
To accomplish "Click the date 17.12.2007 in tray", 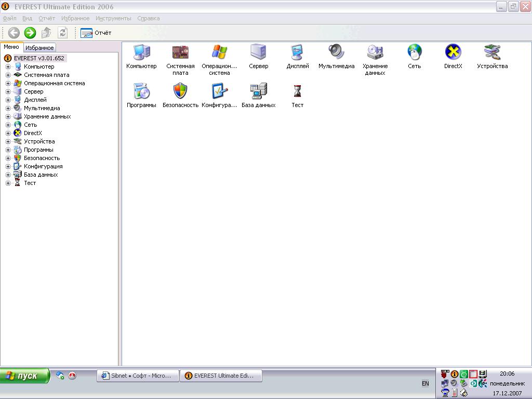I will tap(507, 393).
